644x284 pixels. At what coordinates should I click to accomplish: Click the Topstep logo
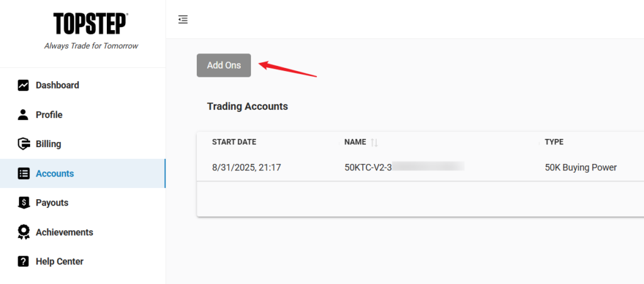click(x=91, y=23)
